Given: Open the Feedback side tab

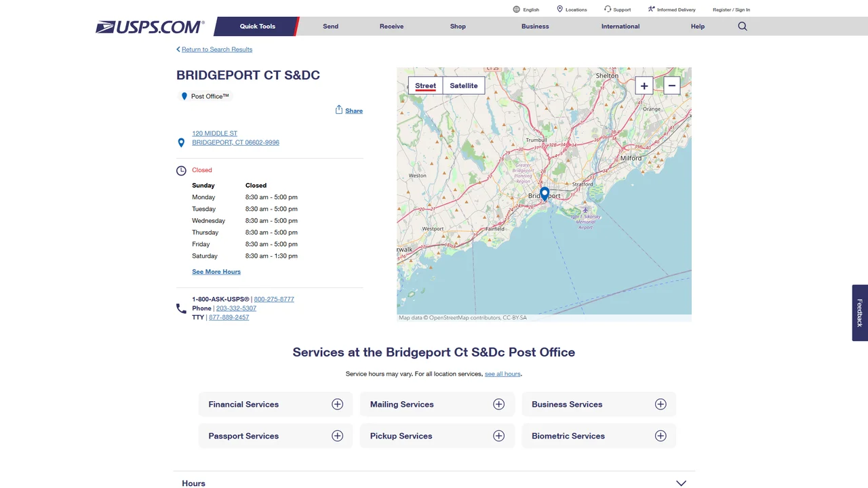Looking at the screenshot, I should click(860, 312).
